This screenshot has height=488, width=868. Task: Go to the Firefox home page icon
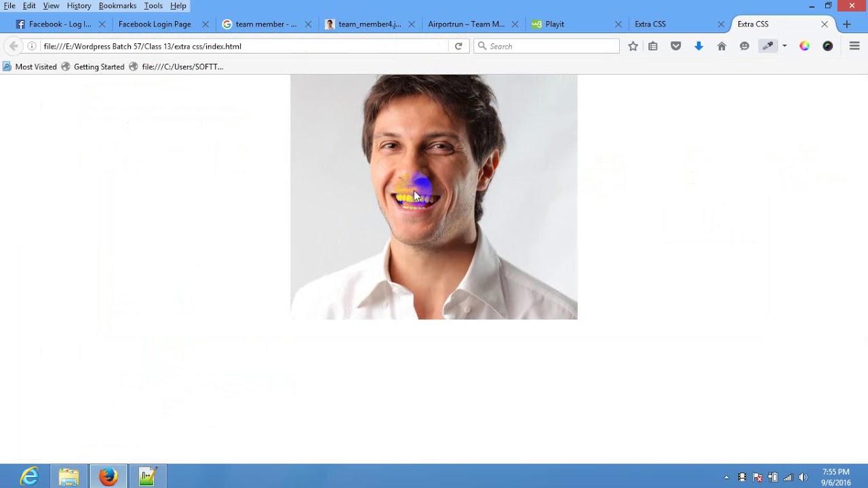(x=722, y=46)
